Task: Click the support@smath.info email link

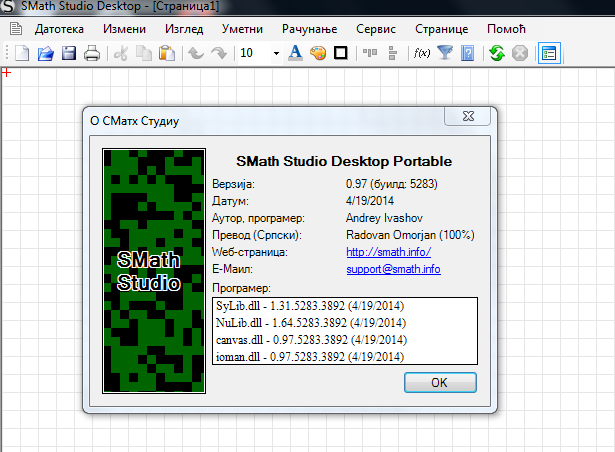Action: pyautogui.click(x=393, y=269)
